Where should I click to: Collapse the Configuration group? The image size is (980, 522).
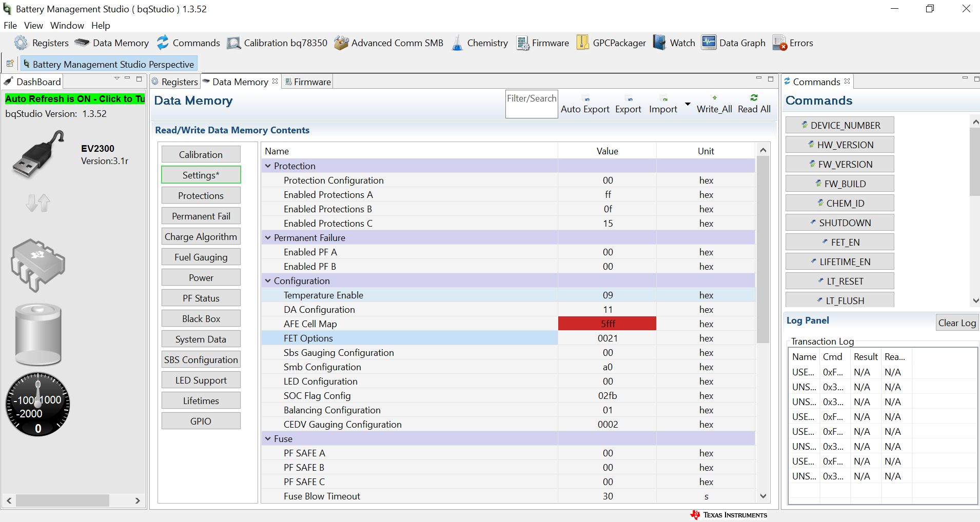(x=268, y=280)
